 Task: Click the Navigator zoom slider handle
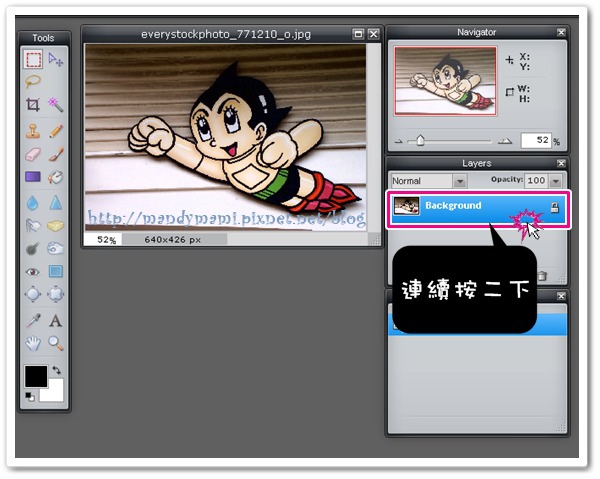point(420,140)
